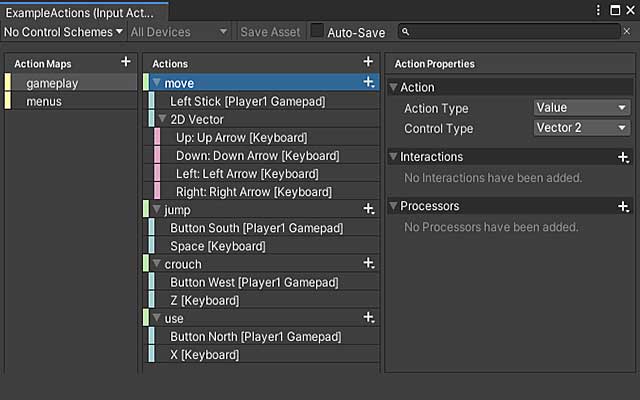Open the All Devices dropdown
Viewport: 640px width, 400px height.
point(179,32)
